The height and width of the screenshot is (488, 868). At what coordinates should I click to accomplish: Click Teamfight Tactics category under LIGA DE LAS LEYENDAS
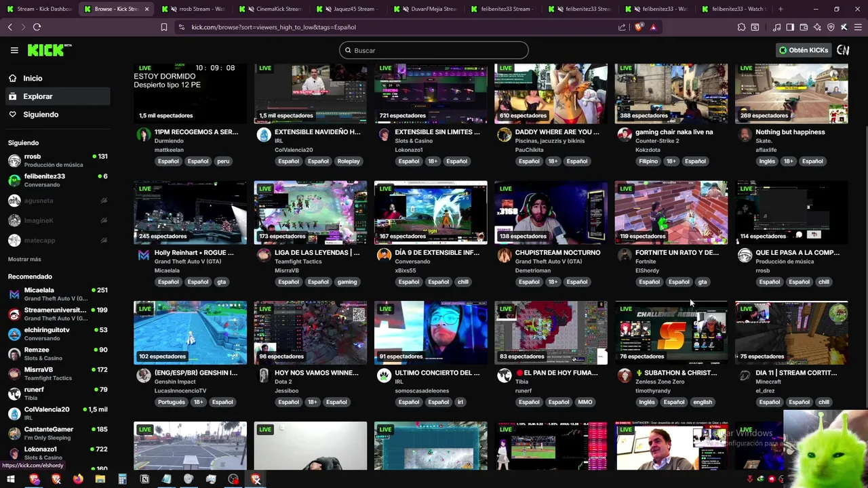pos(299,262)
